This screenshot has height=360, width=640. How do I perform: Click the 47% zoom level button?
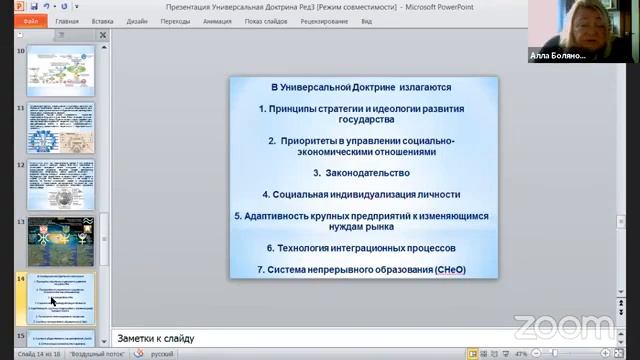(521, 354)
